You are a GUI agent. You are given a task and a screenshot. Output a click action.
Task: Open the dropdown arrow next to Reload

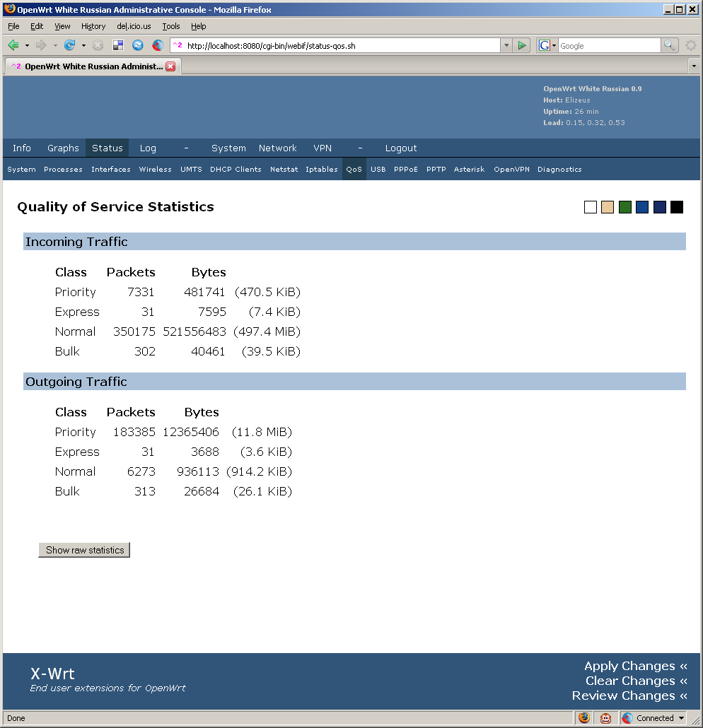83,45
